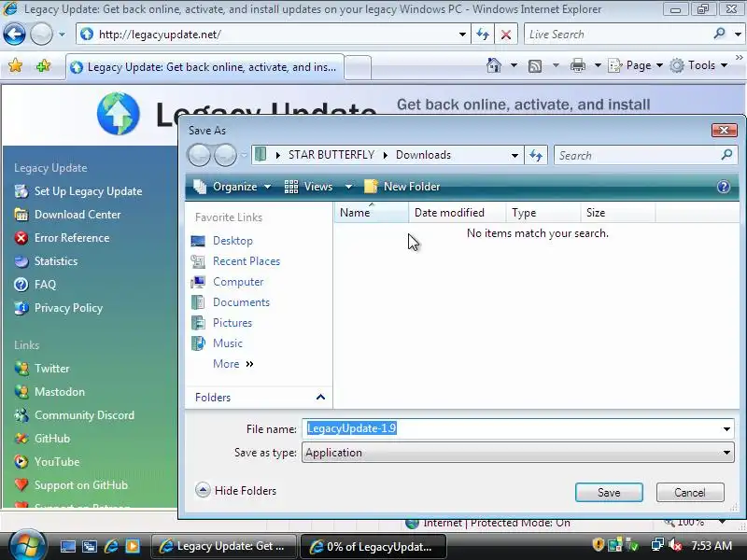This screenshot has height=560, width=747.
Task: Open the Print options dropdown arrow
Action: pos(598,65)
